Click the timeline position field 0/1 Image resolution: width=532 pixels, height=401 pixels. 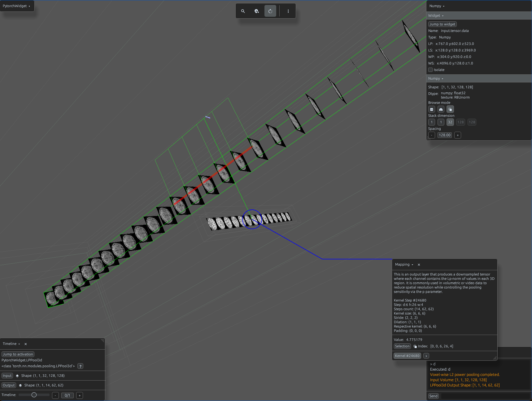tap(68, 395)
